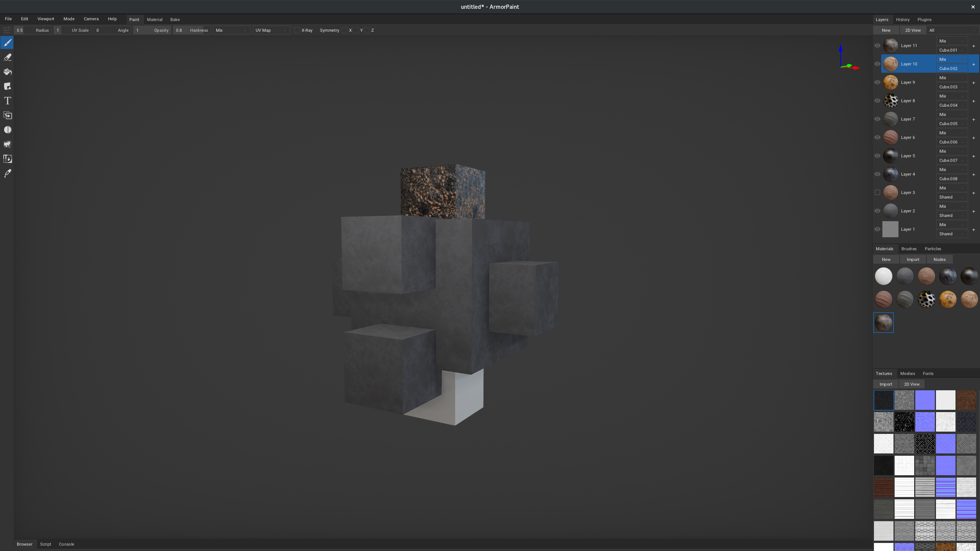
Task: Open the Mix blend mode dropdown
Action: tap(232, 30)
